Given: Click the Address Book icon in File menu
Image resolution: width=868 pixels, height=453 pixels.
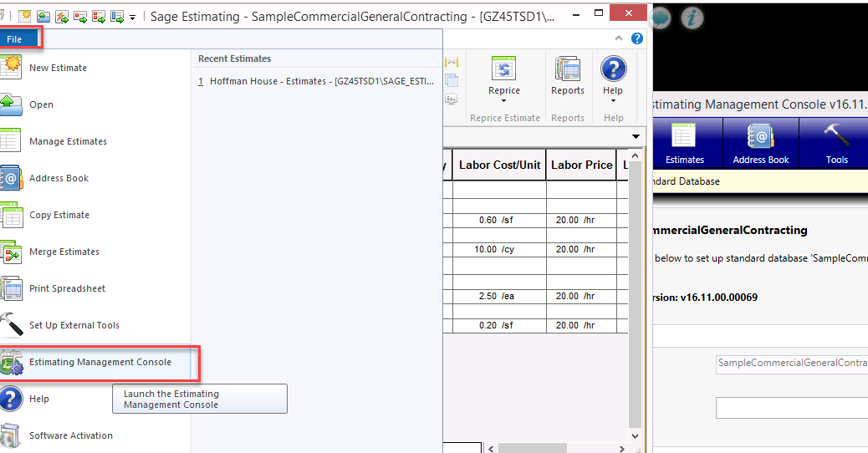Looking at the screenshot, I should (11, 177).
